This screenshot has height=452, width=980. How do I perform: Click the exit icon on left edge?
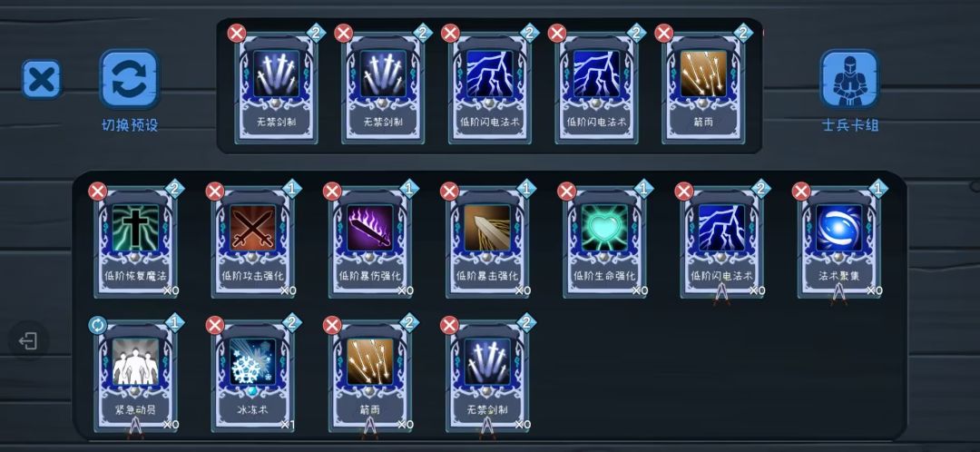click(x=28, y=341)
